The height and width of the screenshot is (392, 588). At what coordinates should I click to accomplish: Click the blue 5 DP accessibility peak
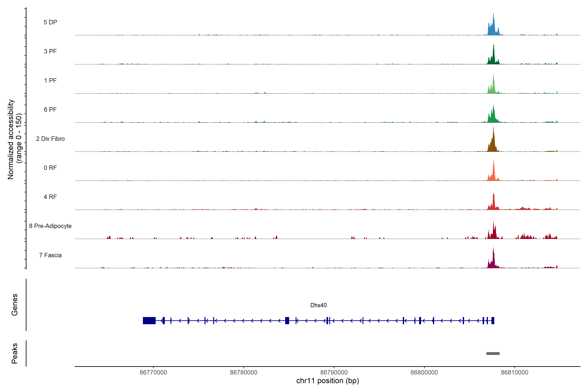point(492,29)
